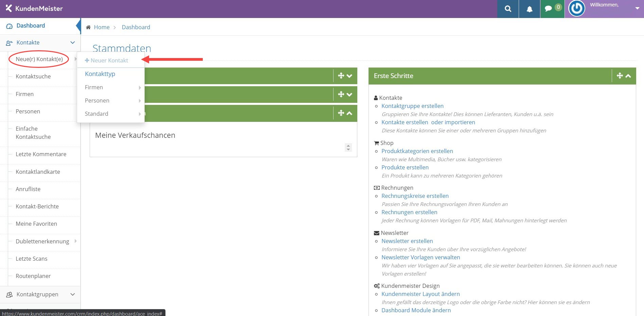Open Kontakte erstellen link

coord(405,122)
